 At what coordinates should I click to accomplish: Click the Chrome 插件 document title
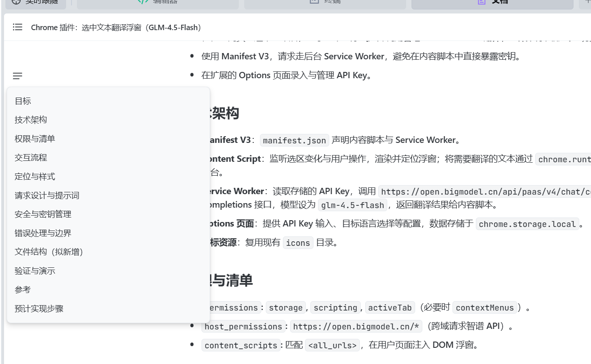pos(116,27)
